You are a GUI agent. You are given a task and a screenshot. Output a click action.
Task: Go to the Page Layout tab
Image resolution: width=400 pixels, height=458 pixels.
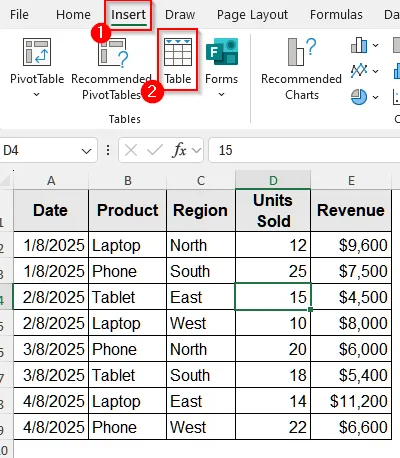click(x=252, y=15)
